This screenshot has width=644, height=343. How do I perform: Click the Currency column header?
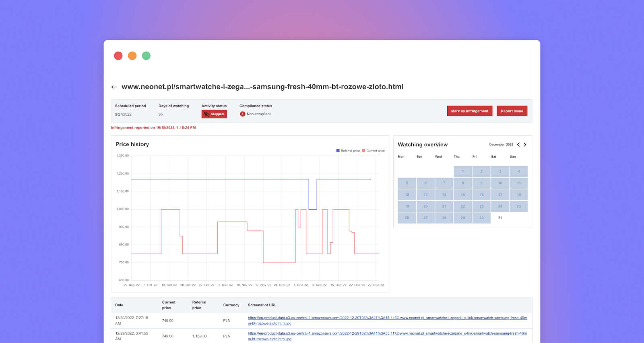click(231, 305)
